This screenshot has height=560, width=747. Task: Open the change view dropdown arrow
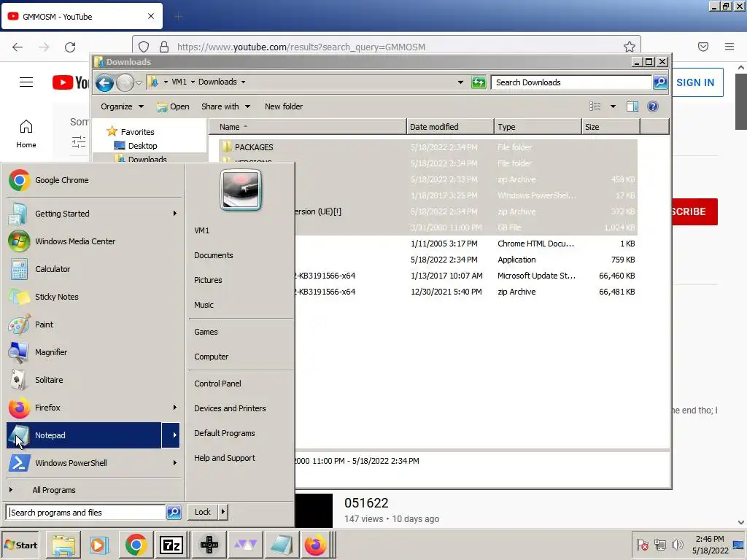[x=613, y=106]
